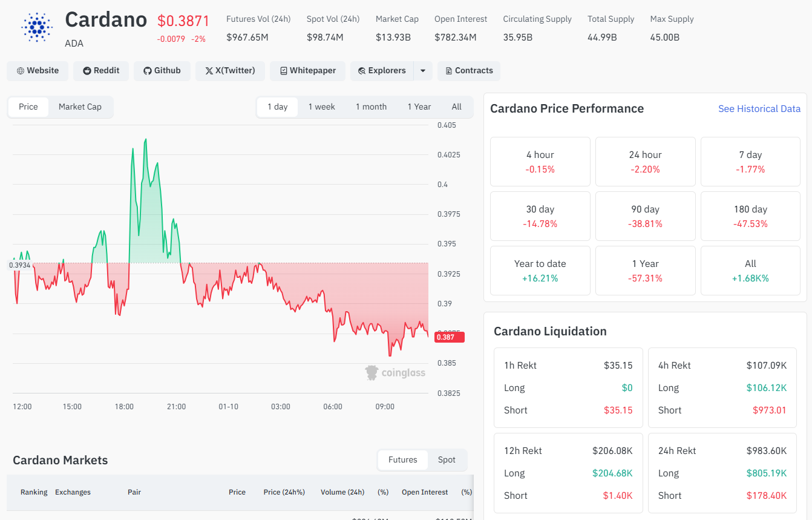Click the red 0.387 current price marker

pos(449,337)
